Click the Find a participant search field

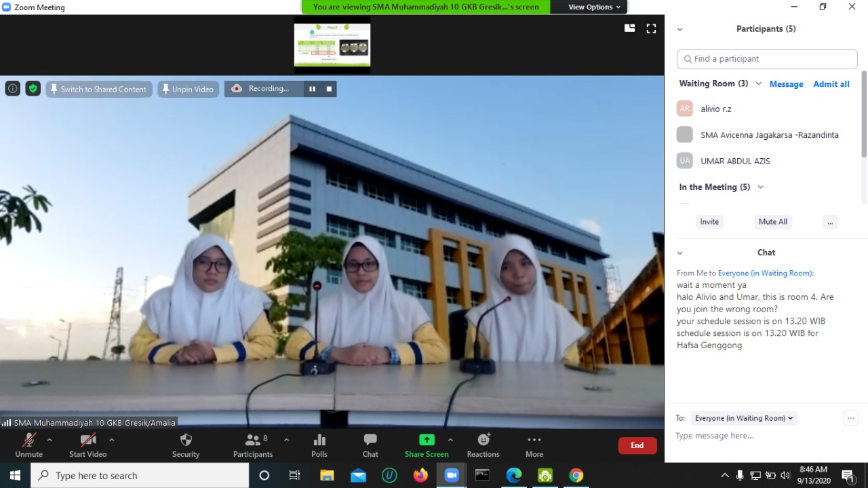pos(767,59)
